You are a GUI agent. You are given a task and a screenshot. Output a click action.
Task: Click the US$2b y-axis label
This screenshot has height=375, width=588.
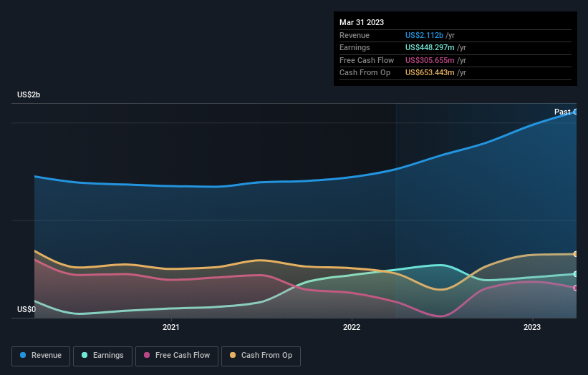[29, 94]
